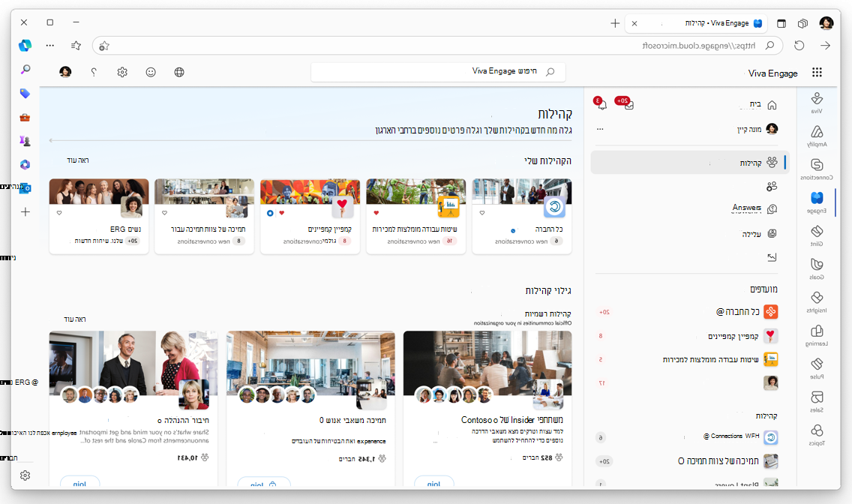852x504 pixels.
Task: Toggle favorite heart on תמיכה של צוות card
Action: [x=165, y=213]
